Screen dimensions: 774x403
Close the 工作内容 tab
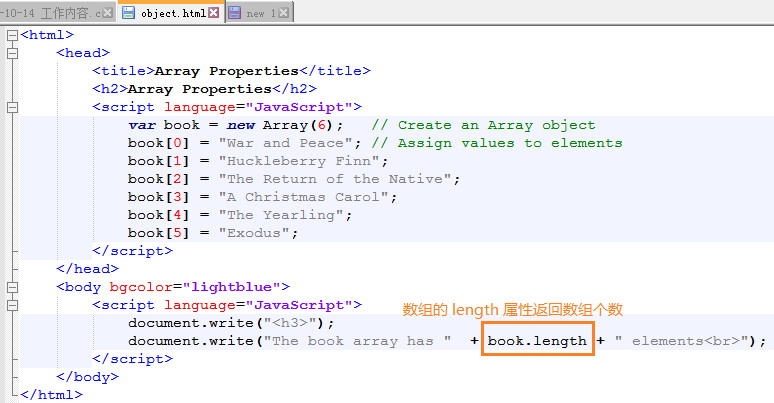click(107, 13)
